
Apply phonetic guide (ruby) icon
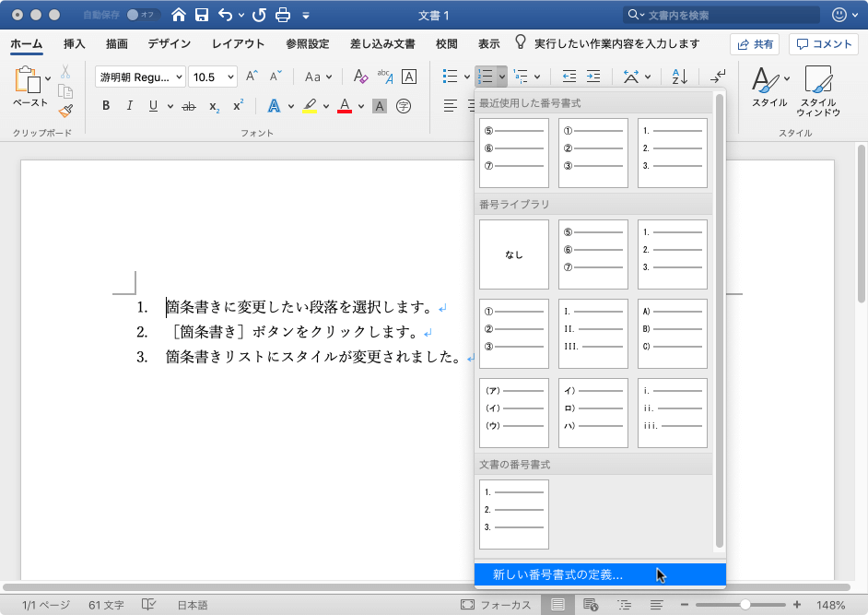(385, 77)
